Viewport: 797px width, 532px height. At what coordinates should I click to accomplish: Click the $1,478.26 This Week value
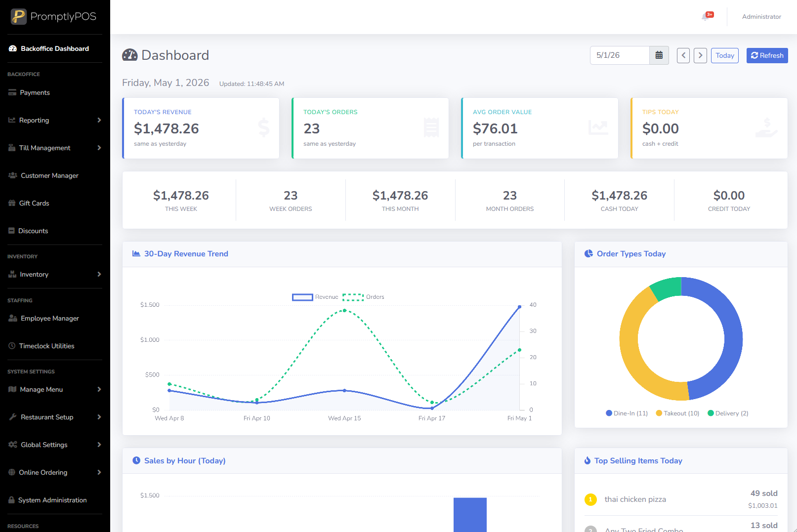point(181,196)
